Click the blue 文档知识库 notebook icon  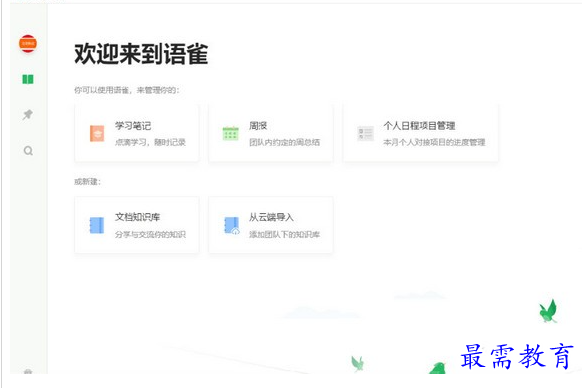click(x=97, y=225)
